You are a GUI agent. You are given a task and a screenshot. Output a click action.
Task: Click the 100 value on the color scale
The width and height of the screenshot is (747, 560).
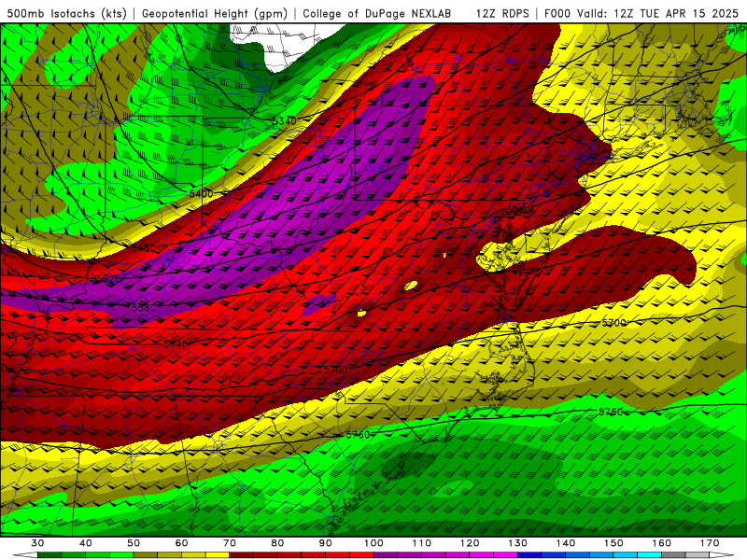pyautogui.click(x=373, y=543)
